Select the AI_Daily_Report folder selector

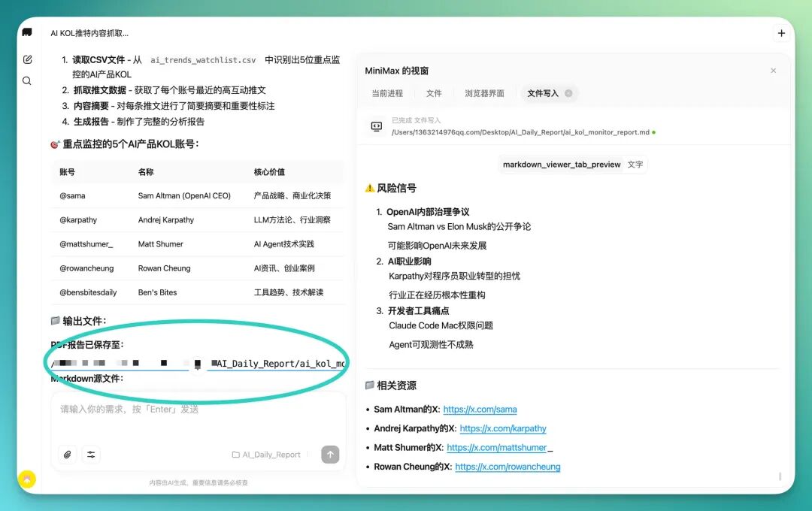pos(266,455)
